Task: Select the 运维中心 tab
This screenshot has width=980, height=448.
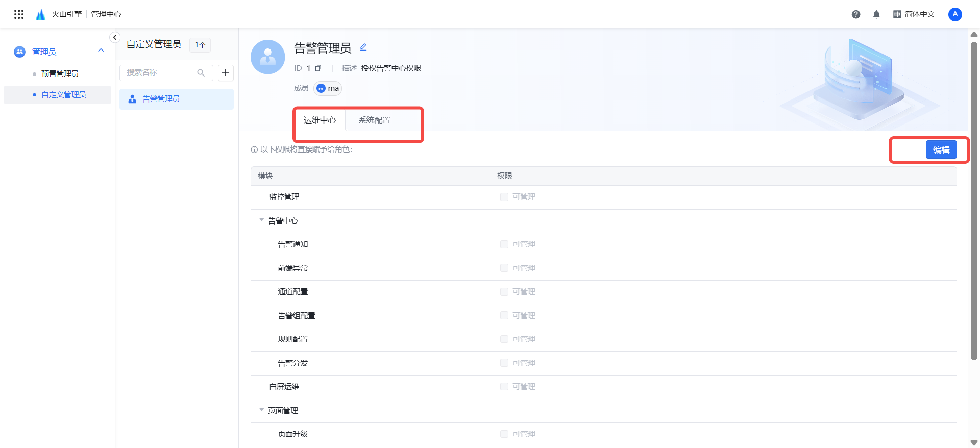Action: coord(320,120)
